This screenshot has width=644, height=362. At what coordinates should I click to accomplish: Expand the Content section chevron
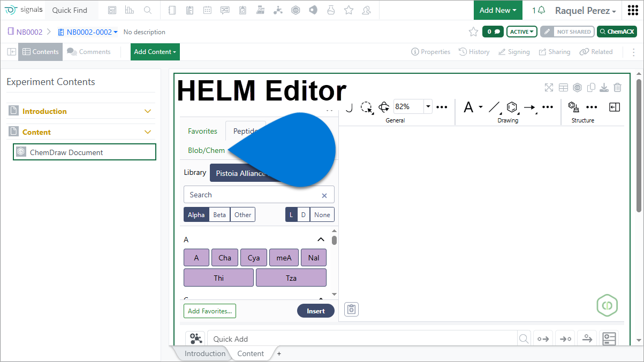point(148,132)
